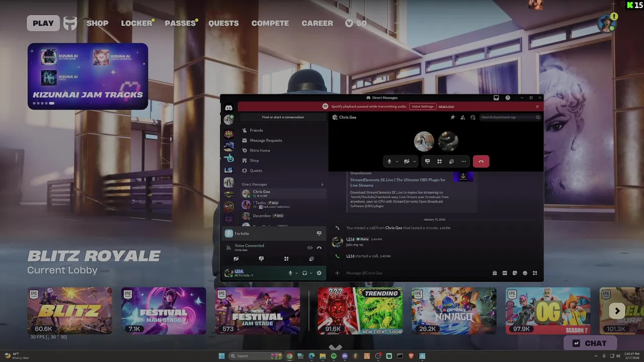Click Discord home logo icon
644x362 pixels.
coord(229,108)
